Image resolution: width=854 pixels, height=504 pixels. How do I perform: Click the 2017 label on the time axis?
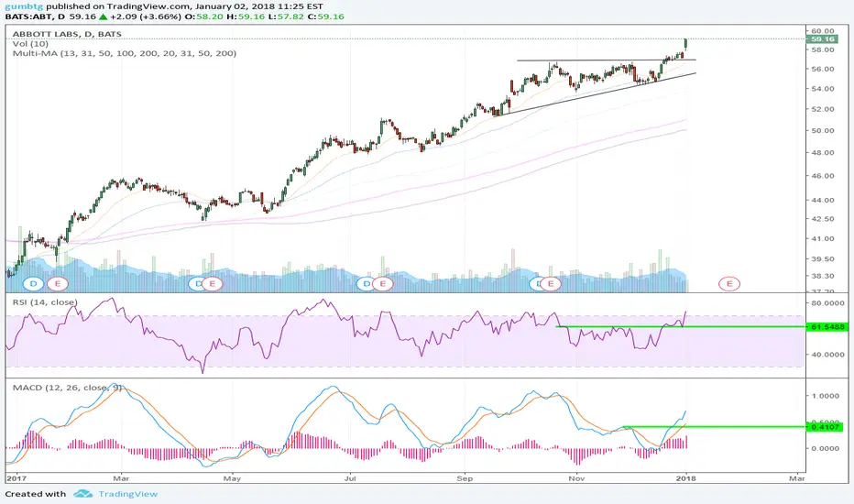tap(16, 478)
